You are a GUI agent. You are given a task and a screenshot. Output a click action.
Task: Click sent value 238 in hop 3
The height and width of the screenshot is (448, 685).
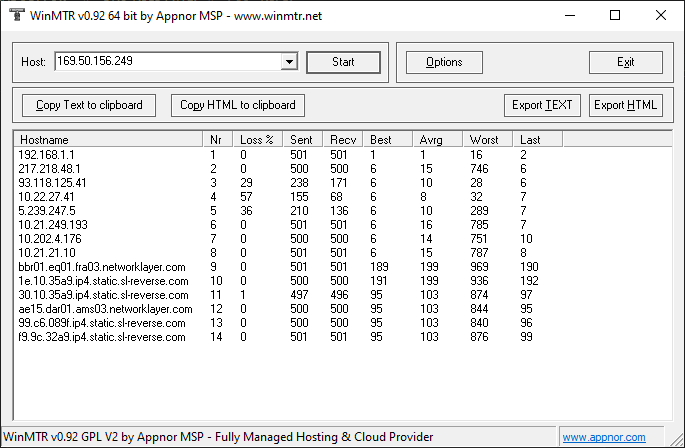coord(299,183)
